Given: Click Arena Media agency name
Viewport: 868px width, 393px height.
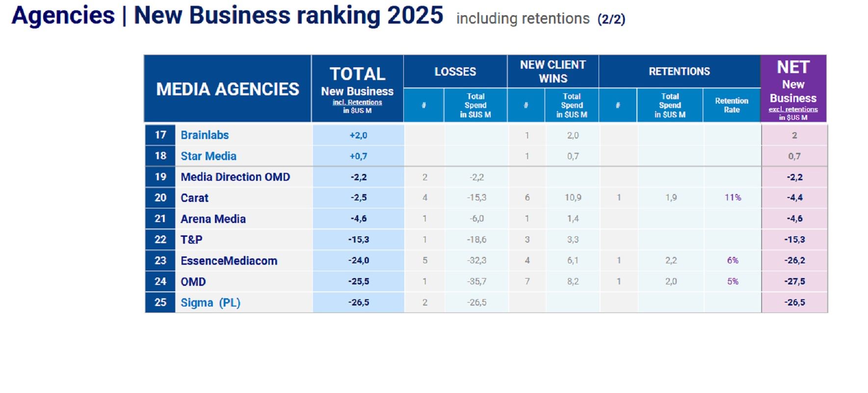Looking at the screenshot, I should point(213,219).
